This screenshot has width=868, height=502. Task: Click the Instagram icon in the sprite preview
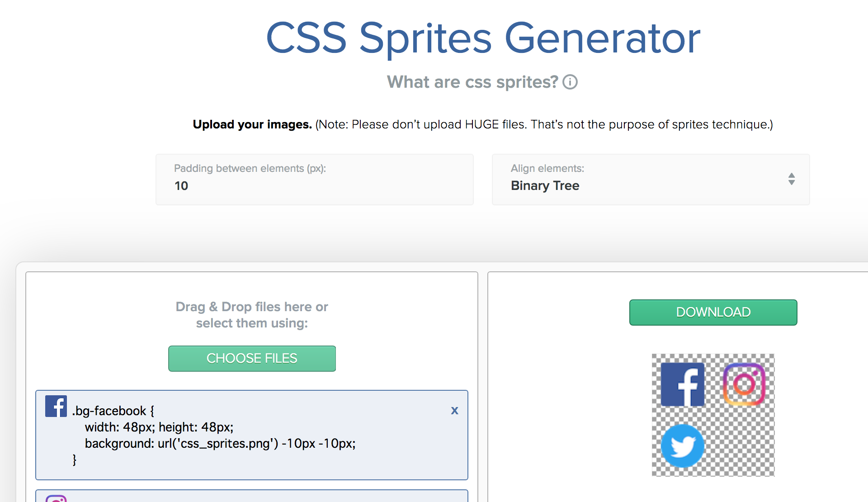click(744, 384)
